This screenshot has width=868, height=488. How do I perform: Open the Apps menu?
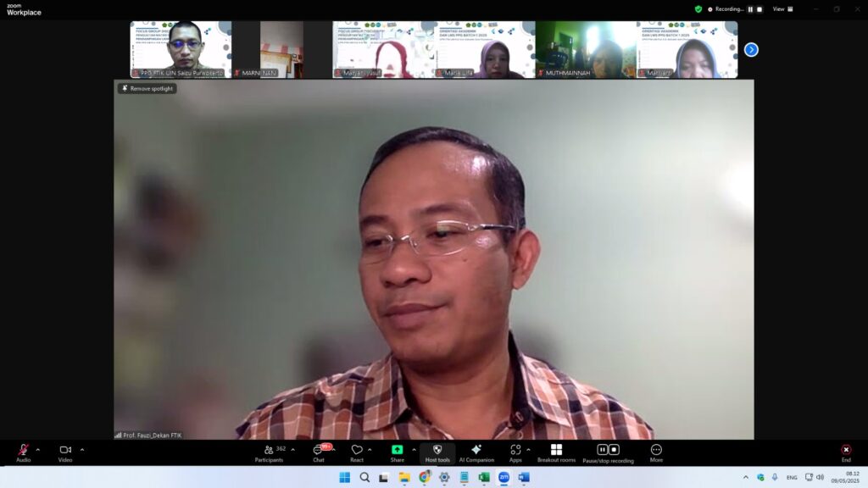tap(515, 450)
